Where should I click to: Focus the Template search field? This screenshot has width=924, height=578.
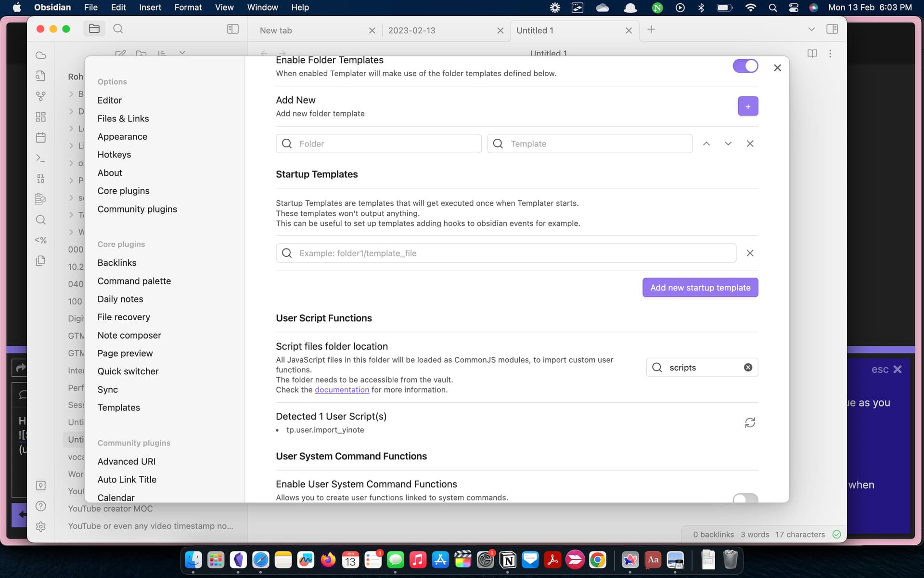[590, 144]
